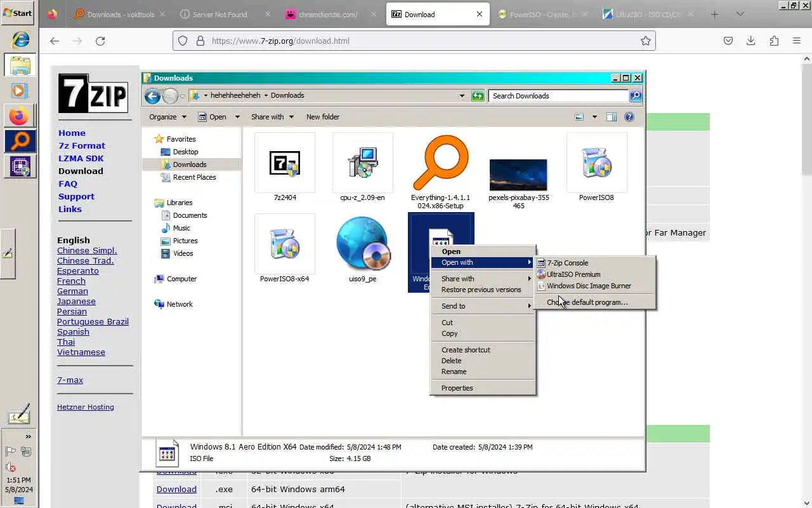The image size is (812, 508).
Task: Open Windows Media Player taskbar icon
Action: 19,91
